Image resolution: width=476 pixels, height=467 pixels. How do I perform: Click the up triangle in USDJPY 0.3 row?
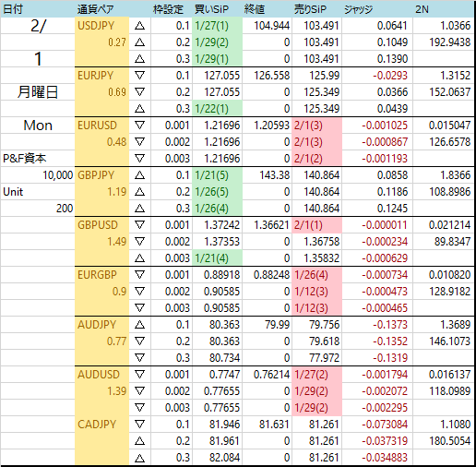click(140, 59)
